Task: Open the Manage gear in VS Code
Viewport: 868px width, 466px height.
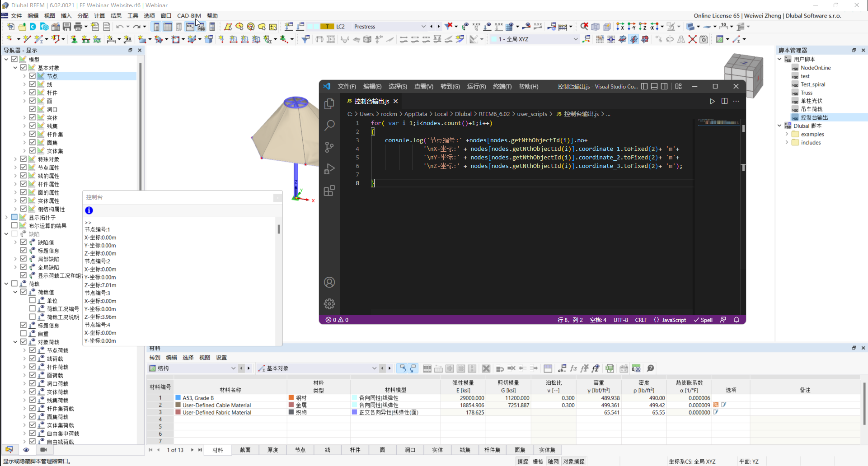Action: 329,304
